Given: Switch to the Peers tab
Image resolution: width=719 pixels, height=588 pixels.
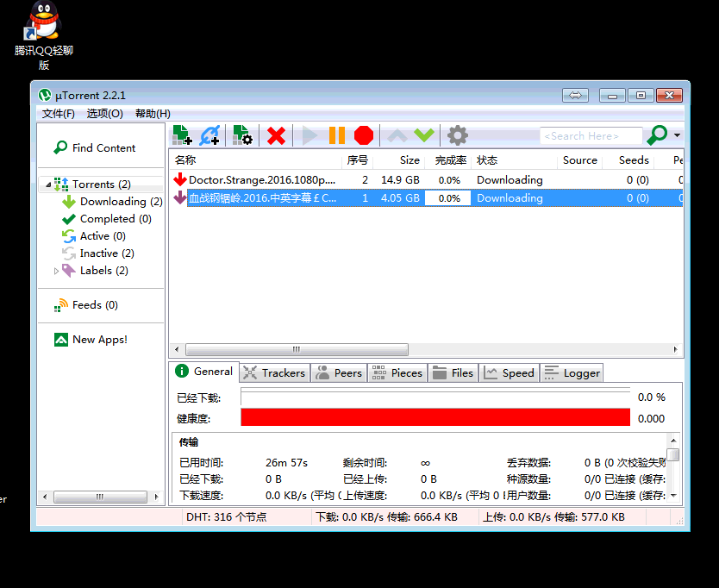Looking at the screenshot, I should coord(340,373).
